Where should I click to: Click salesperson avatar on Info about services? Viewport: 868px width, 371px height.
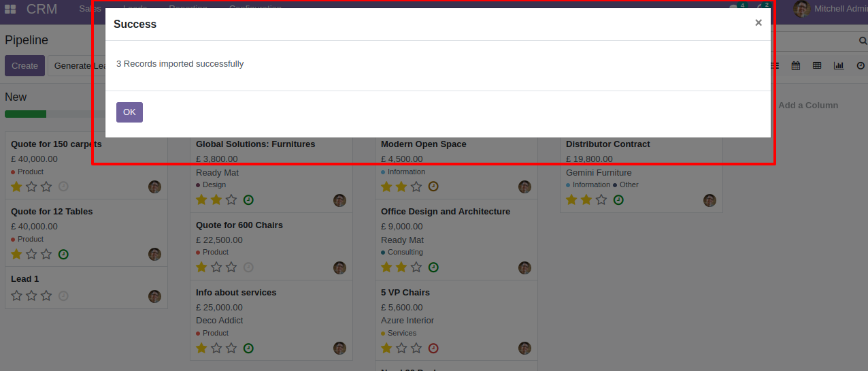click(x=339, y=348)
